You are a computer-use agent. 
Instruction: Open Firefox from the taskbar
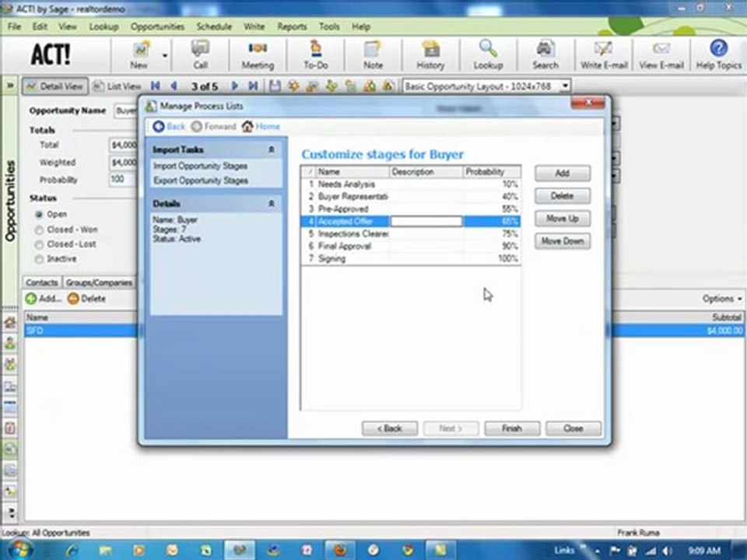[340, 550]
